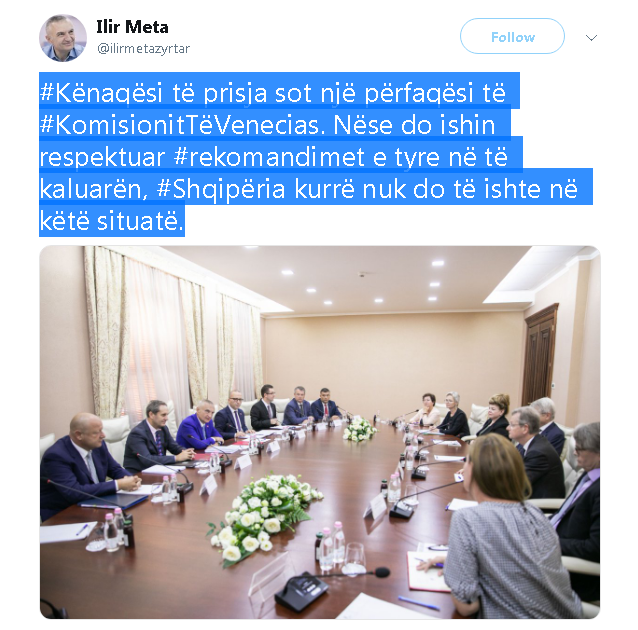Open the #Shqipëria hashtag
This screenshot has width=638, height=630.
pos(221,189)
